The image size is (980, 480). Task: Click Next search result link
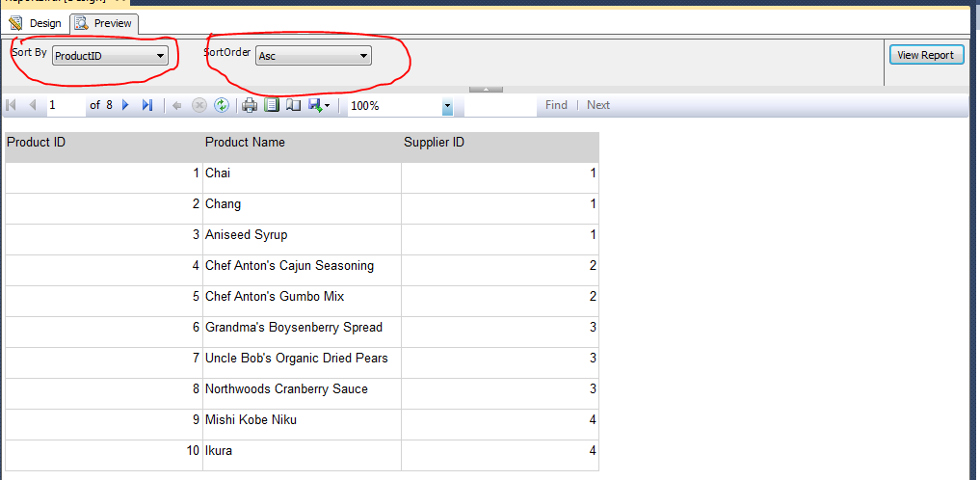click(x=598, y=105)
